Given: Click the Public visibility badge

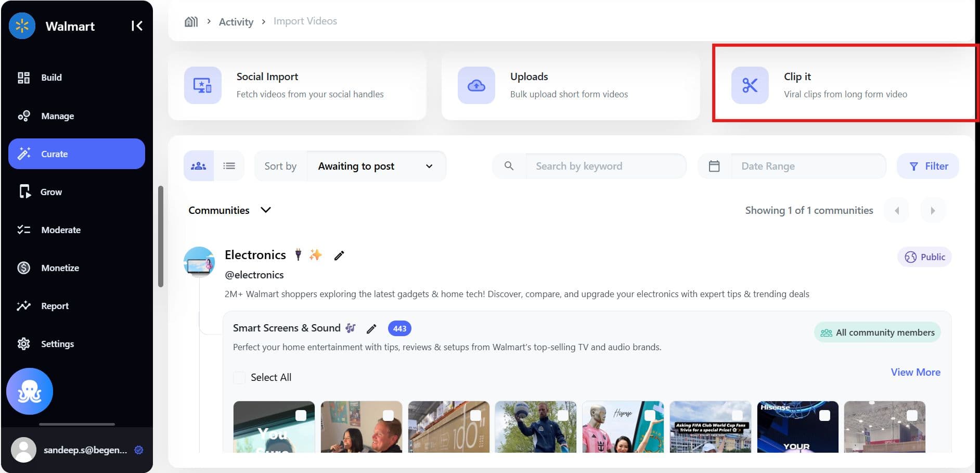Looking at the screenshot, I should point(924,257).
